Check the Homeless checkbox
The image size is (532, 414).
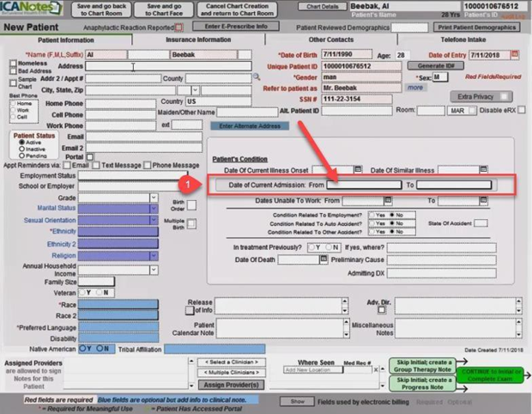[x=12, y=64]
